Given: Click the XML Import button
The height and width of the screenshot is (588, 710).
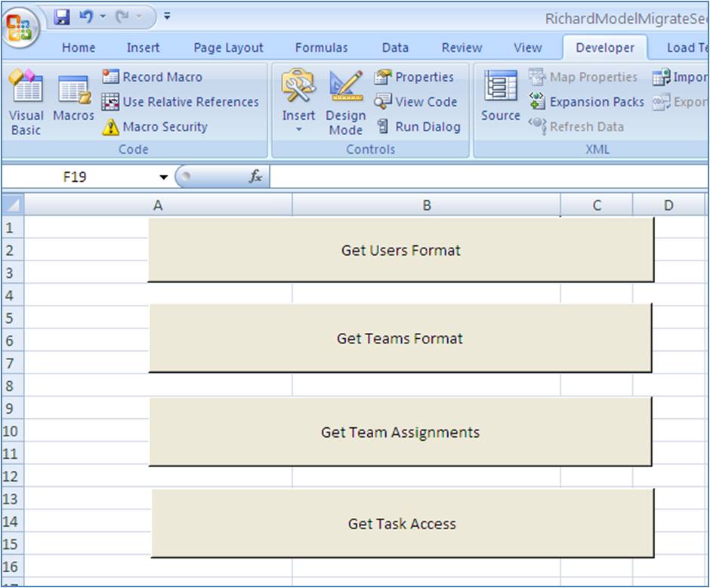Looking at the screenshot, I should point(680,77).
